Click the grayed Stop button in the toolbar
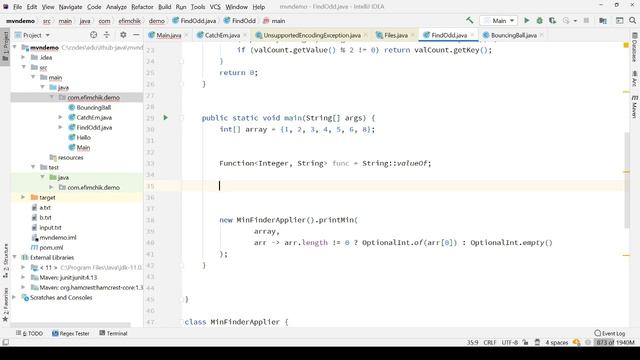 click(x=587, y=20)
